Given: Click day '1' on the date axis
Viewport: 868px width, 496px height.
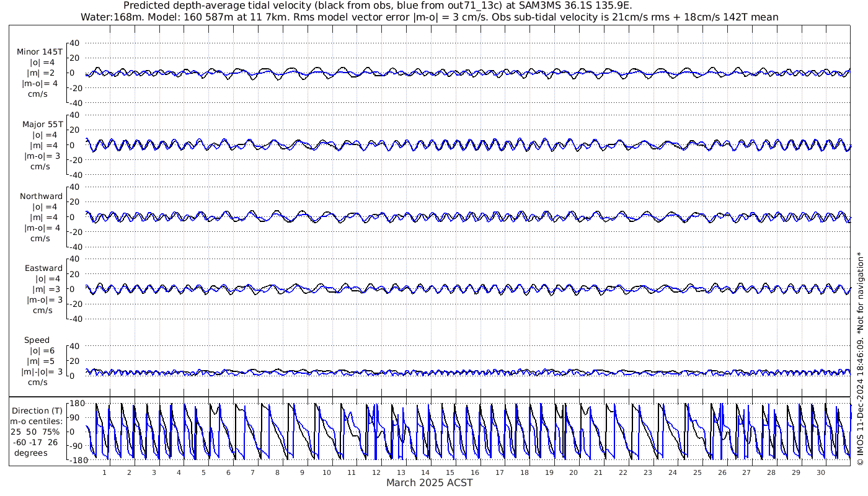Looking at the screenshot, I should coord(104,472).
